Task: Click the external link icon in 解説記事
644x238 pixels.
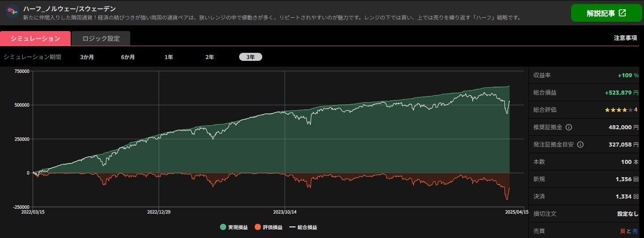Action: (622, 13)
